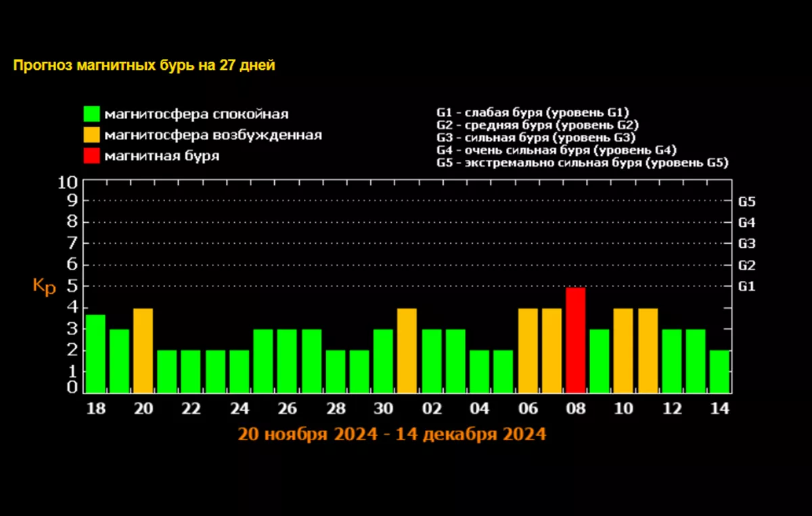Click the G1 label on the right axis
Viewport: 812px width, 516px height.
(746, 286)
